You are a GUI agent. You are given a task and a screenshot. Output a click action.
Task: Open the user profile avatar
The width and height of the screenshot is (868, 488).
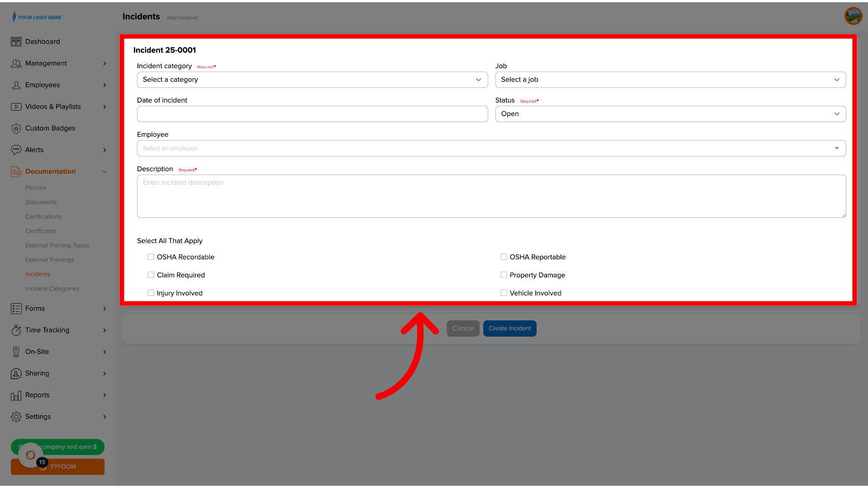coord(853,16)
